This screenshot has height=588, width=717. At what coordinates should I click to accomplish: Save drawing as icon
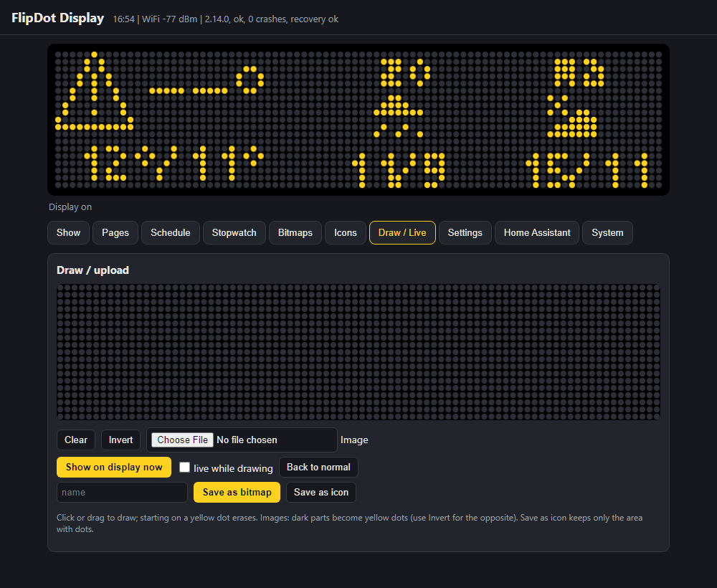pyautogui.click(x=321, y=493)
